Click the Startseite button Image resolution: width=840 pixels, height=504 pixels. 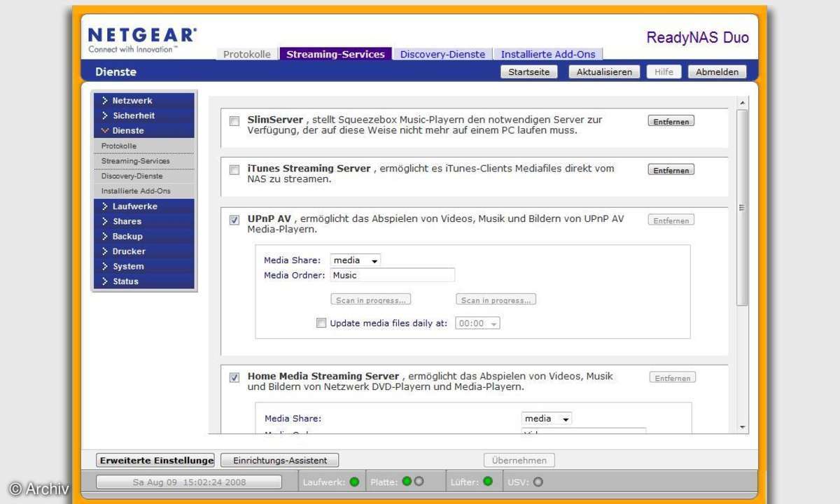[x=529, y=71]
